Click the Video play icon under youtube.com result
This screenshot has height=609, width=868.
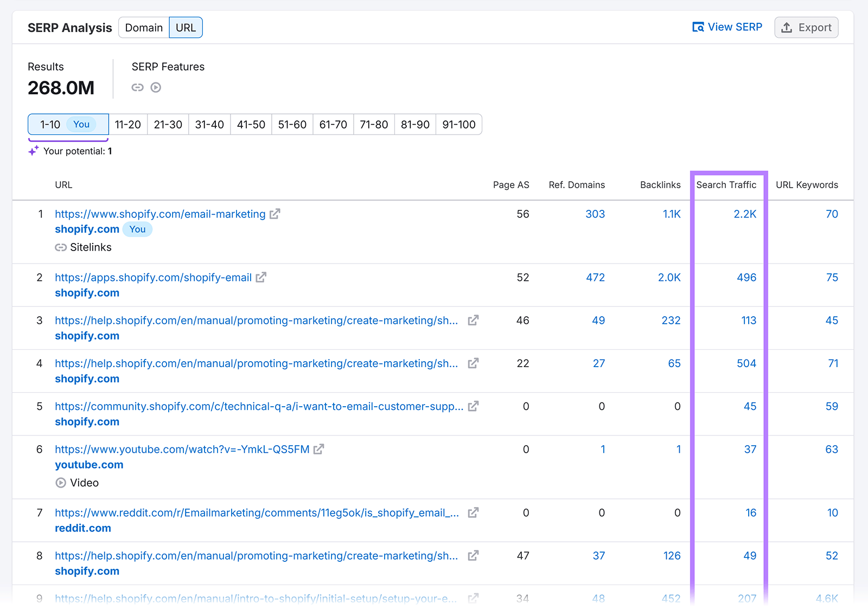coord(61,483)
